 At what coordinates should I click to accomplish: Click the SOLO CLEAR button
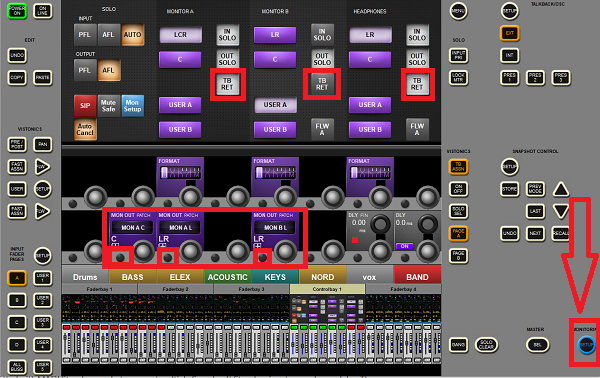click(486, 345)
